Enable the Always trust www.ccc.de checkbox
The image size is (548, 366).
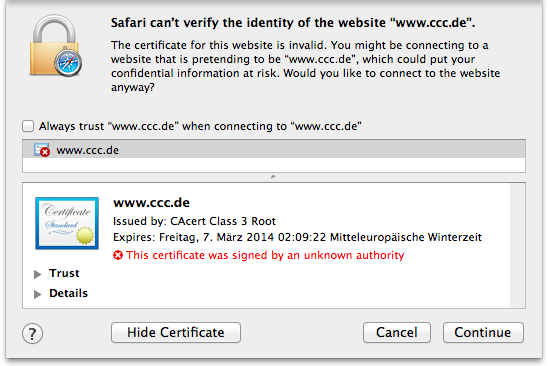pos(28,126)
